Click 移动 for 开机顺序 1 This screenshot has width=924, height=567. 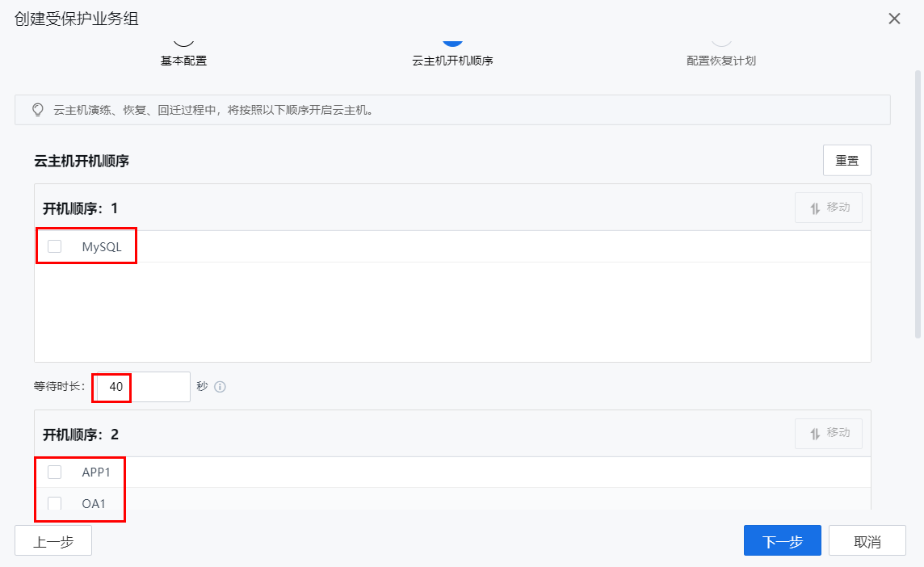coord(829,208)
